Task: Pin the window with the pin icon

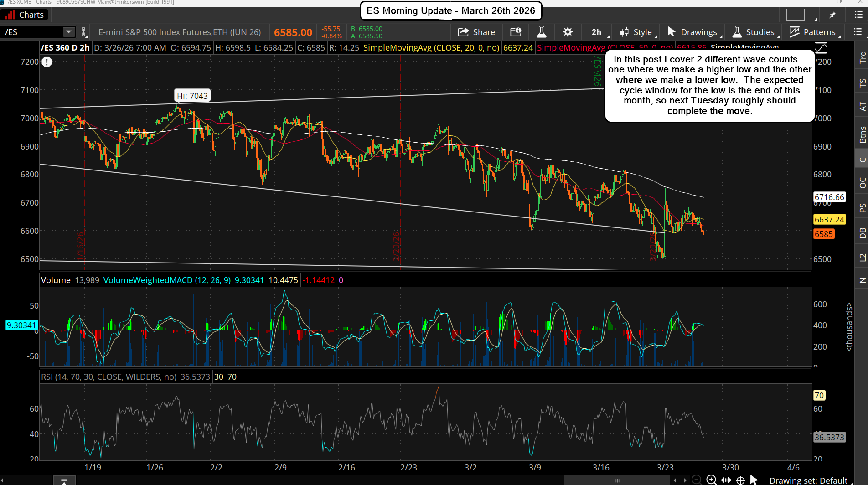Action: 832,15
